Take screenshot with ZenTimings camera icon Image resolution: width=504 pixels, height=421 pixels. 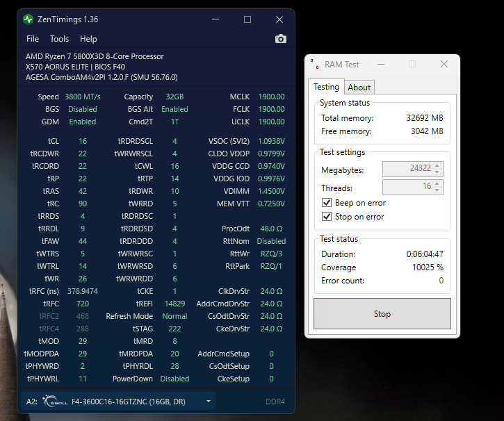[x=281, y=39]
